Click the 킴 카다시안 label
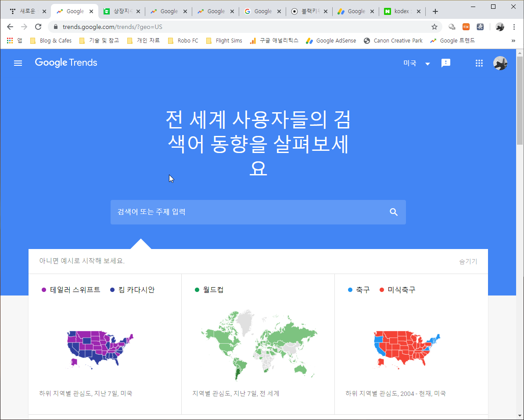The width and height of the screenshot is (524, 420). point(136,290)
